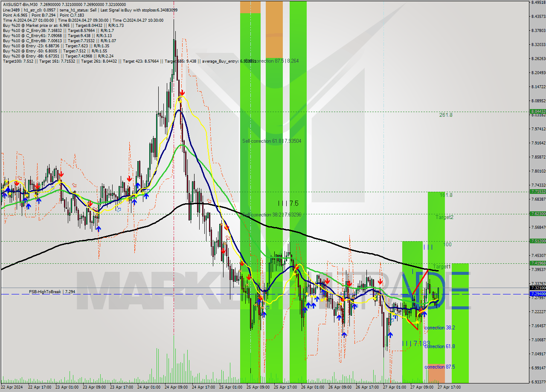Viewport: 546px width, 392px height.
Task: Click the 7.51200 price tag on the axis
Action: coord(537,241)
